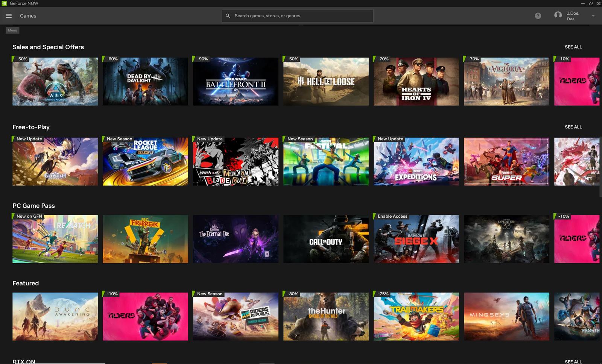Open SEE ALL for Sales and Special Offers

573,47
